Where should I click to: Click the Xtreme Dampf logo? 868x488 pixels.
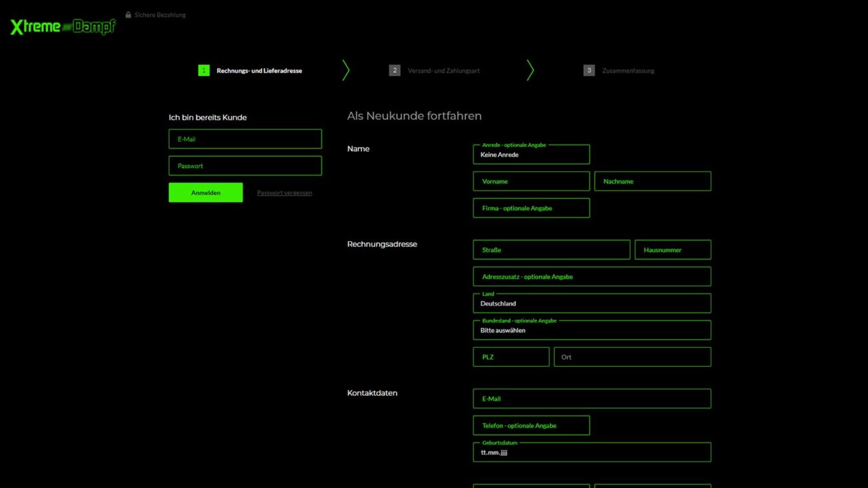(62, 26)
